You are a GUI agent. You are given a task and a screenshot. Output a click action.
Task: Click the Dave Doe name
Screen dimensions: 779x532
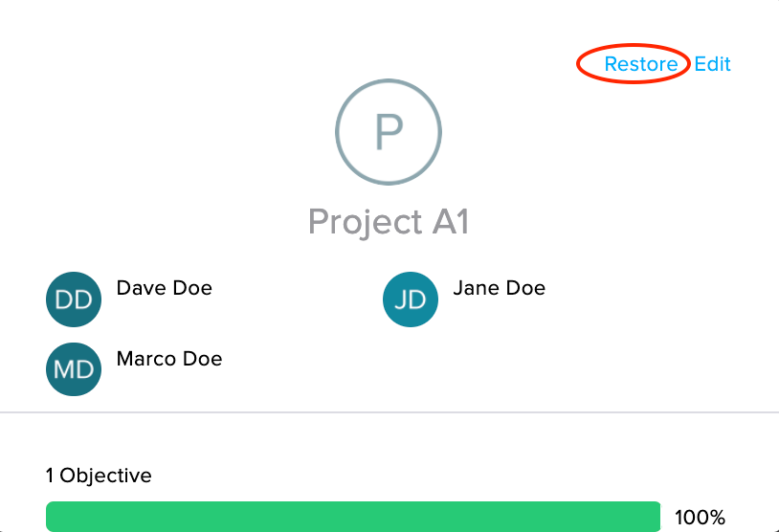coord(165,288)
